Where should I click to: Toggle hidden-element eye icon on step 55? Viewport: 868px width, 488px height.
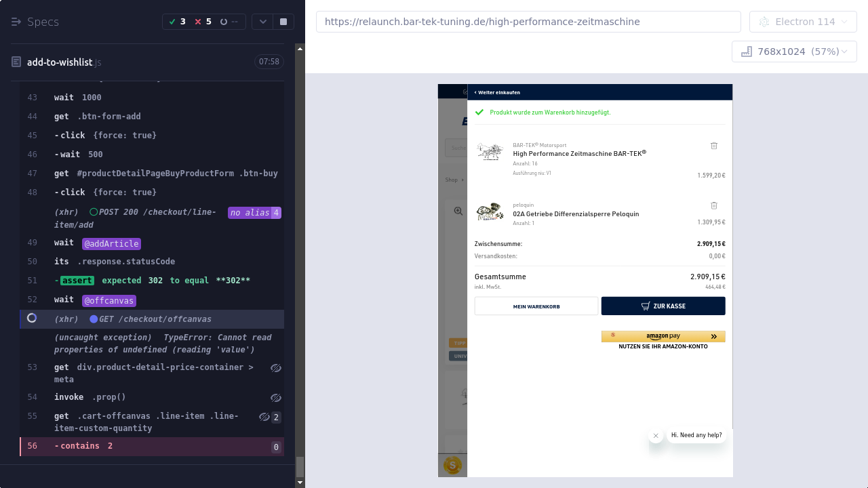click(x=264, y=417)
